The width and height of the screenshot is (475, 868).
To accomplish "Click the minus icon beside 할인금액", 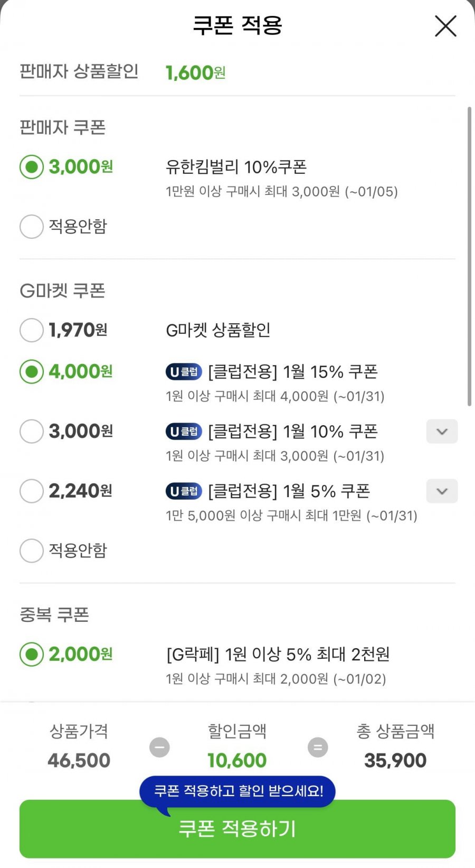I will pos(159,748).
